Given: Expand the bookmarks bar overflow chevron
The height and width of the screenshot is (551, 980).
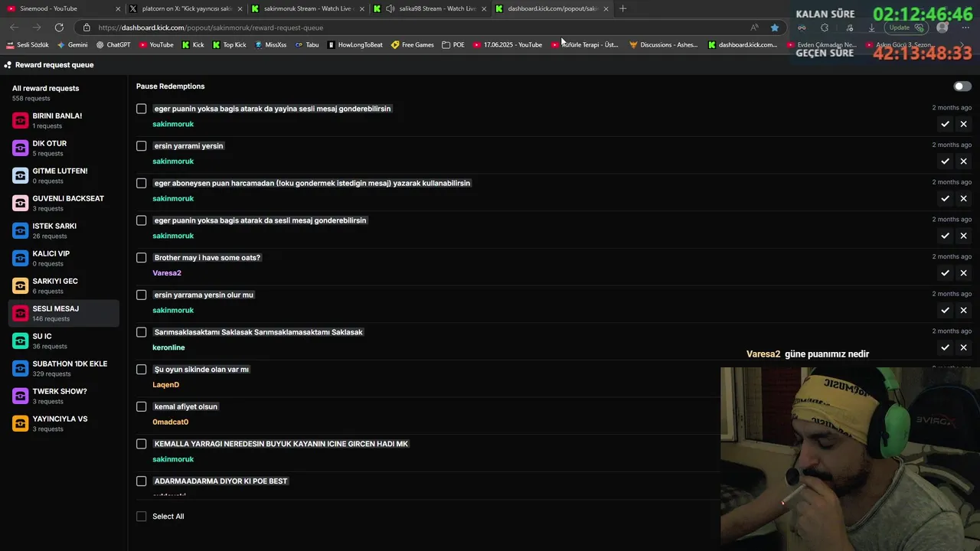Looking at the screenshot, I should (x=962, y=45).
